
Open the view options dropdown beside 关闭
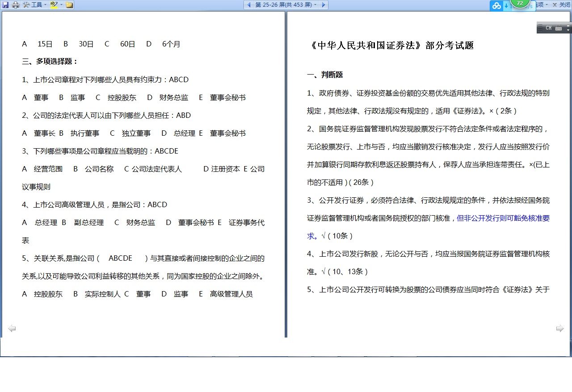click(542, 5)
